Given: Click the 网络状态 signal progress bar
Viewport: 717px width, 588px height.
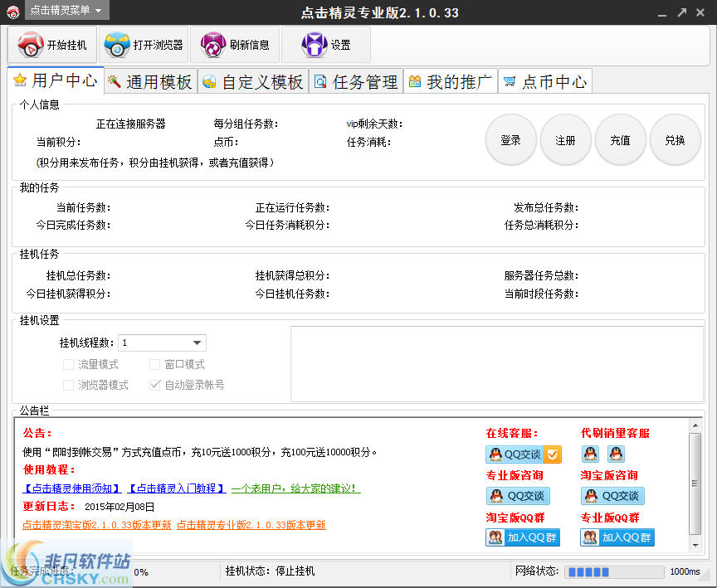Looking at the screenshot, I should [x=615, y=571].
